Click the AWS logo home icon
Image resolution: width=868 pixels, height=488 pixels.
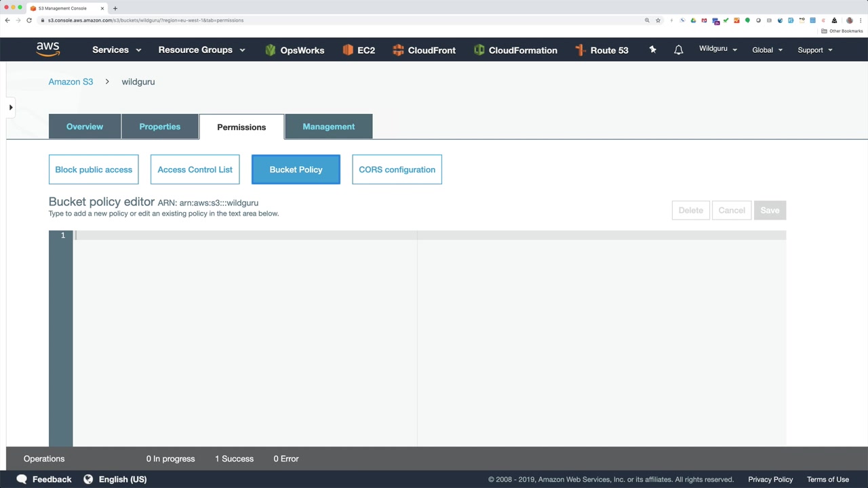coord(48,49)
